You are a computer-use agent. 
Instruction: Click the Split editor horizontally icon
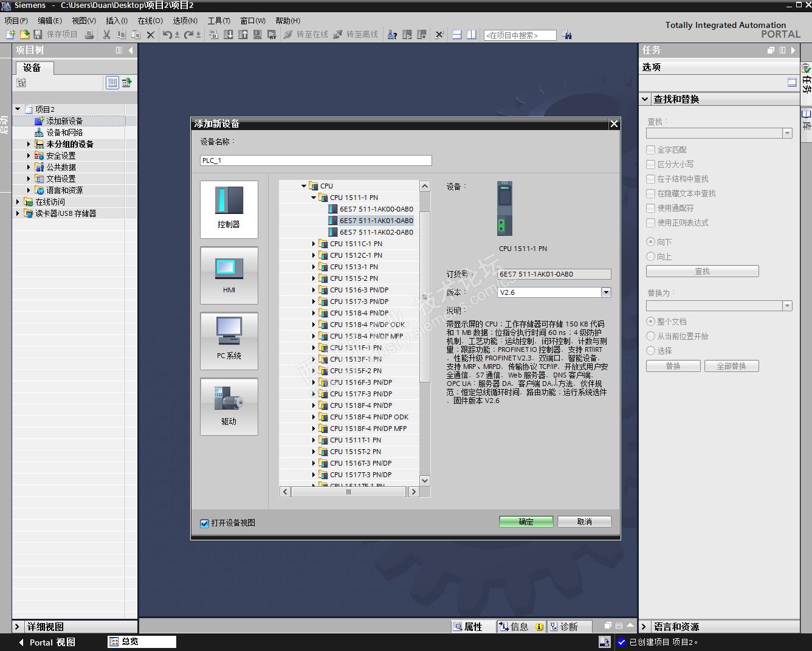[x=457, y=35]
